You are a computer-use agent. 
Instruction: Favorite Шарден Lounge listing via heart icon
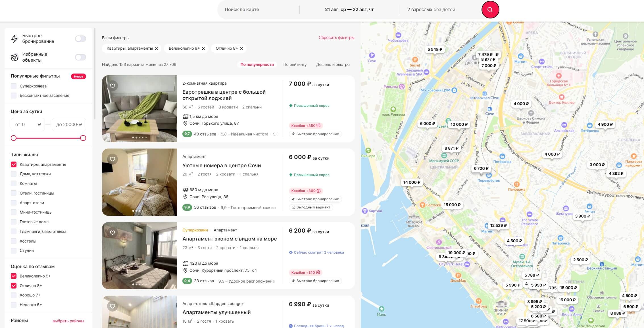tap(112, 306)
